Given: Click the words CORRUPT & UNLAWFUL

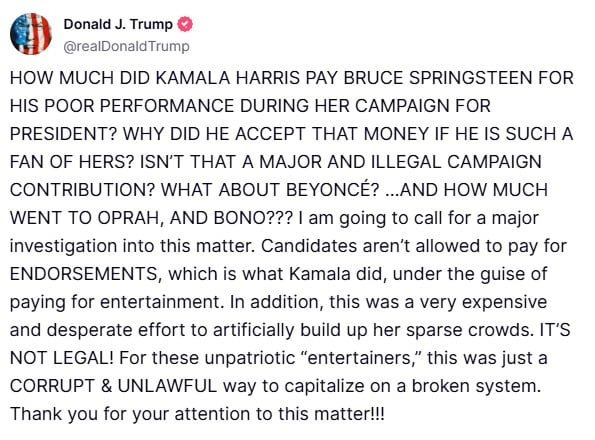Looking at the screenshot, I should (113, 386).
